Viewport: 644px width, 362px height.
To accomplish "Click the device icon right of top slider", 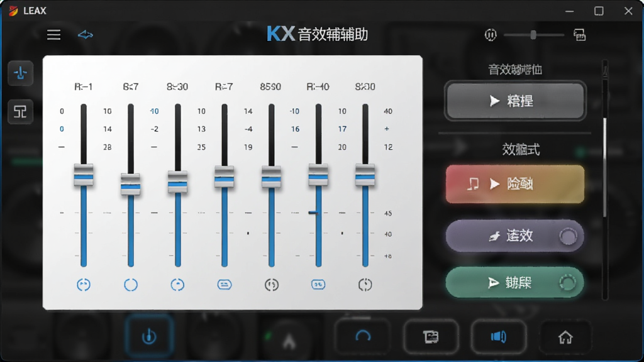I will point(579,35).
